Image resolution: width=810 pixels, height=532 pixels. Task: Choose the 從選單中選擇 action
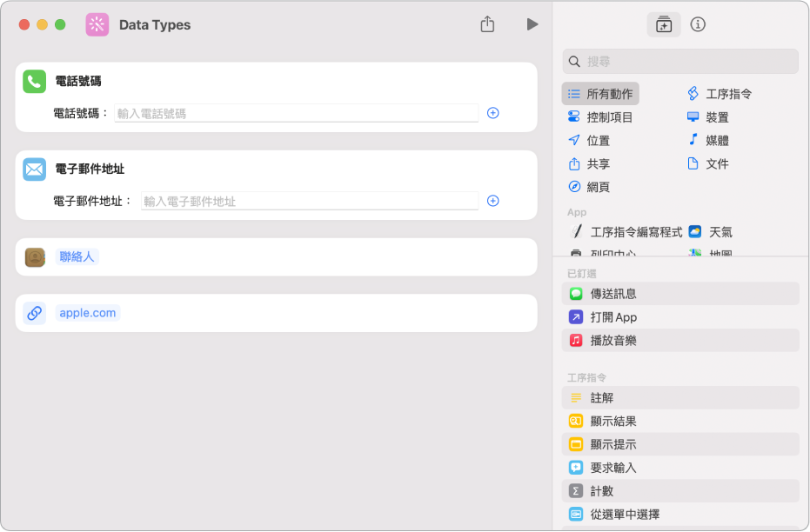(680, 514)
